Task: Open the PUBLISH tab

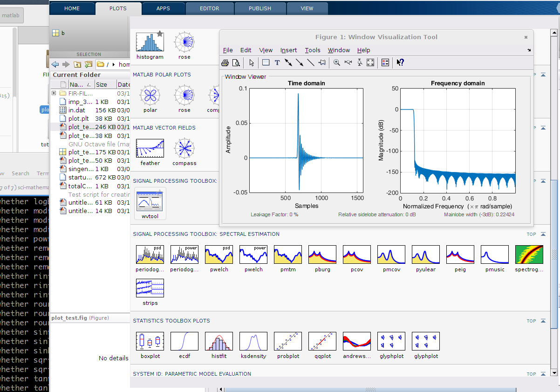Action: click(x=260, y=8)
